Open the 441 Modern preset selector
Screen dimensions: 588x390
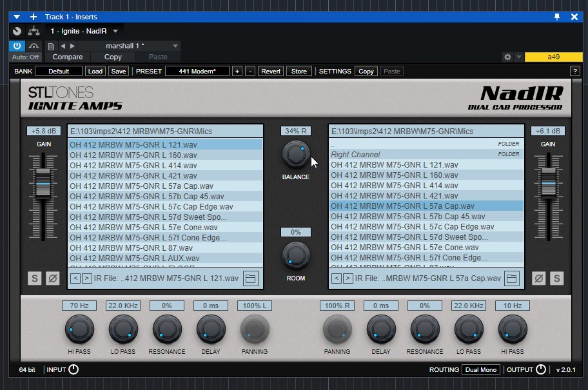click(x=197, y=72)
